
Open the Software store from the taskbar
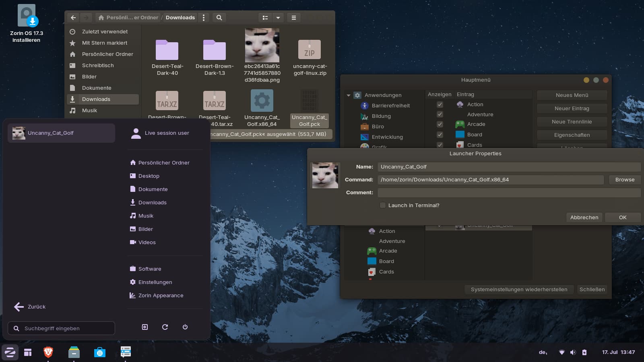tap(100, 353)
